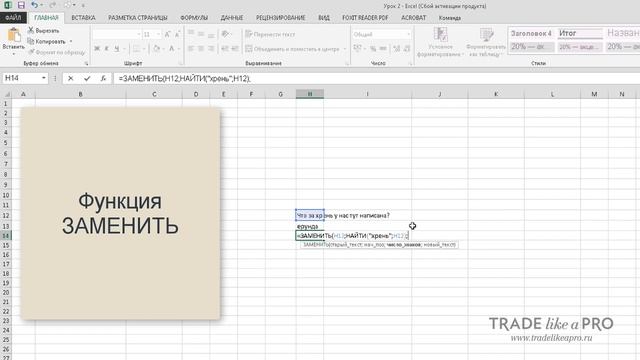The height and width of the screenshot is (360, 640).
Task: Click the font color A icon
Action: [172, 49]
